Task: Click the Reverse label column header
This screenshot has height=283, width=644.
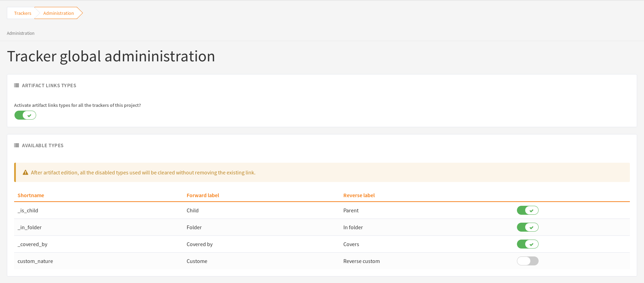Action: pos(359,195)
